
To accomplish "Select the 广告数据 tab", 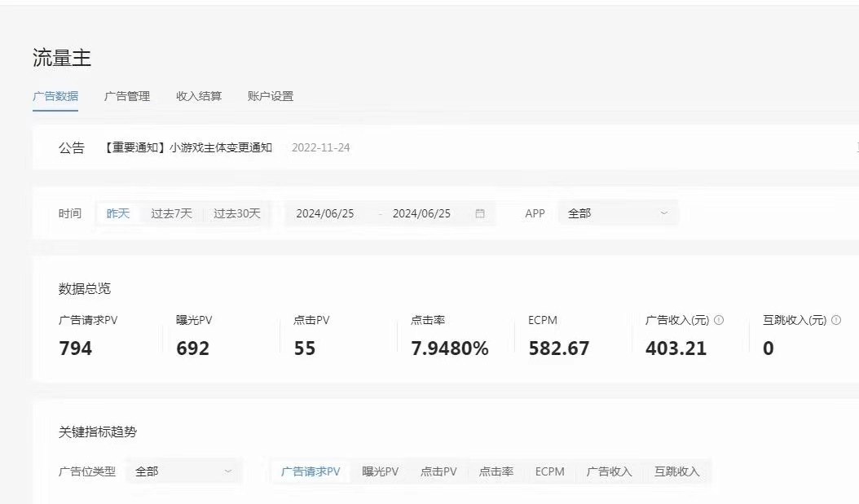I will click(55, 96).
